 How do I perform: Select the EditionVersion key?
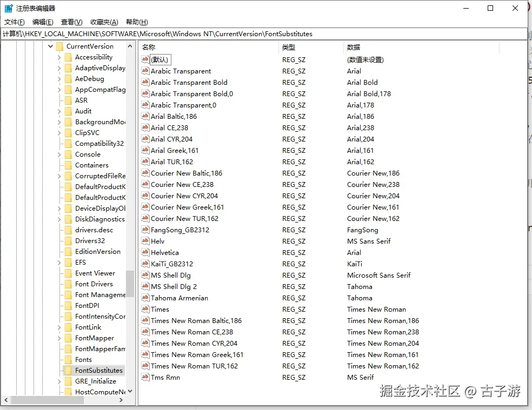click(x=98, y=252)
